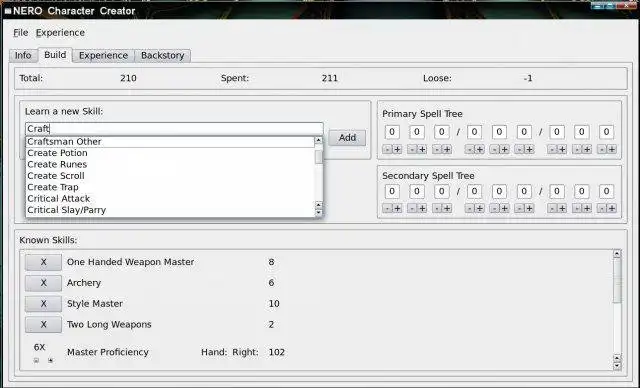The image size is (640, 388).
Task: Increase Primary Spell Tree level 9 slots
Action: pos(612,150)
